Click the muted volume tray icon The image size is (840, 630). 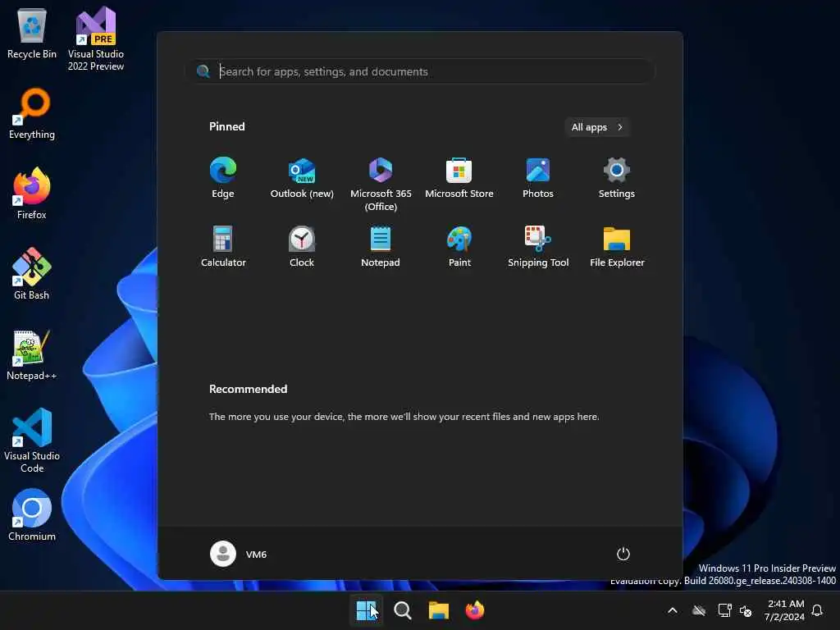(x=745, y=610)
